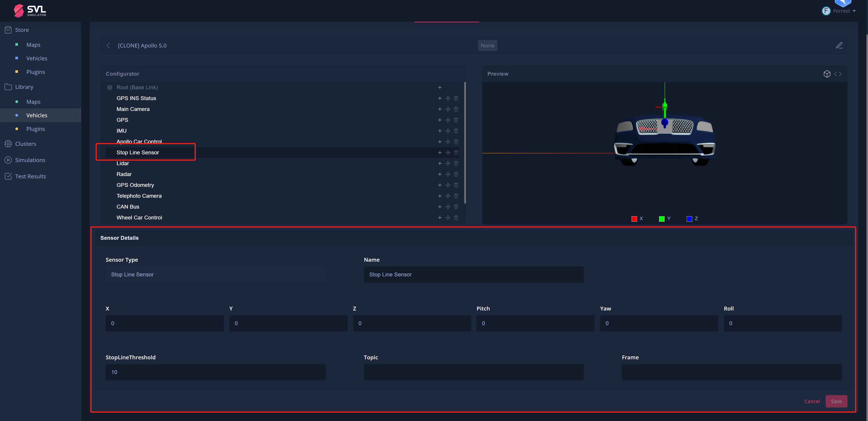Edit the vehicle name with the pencil icon

click(x=839, y=45)
